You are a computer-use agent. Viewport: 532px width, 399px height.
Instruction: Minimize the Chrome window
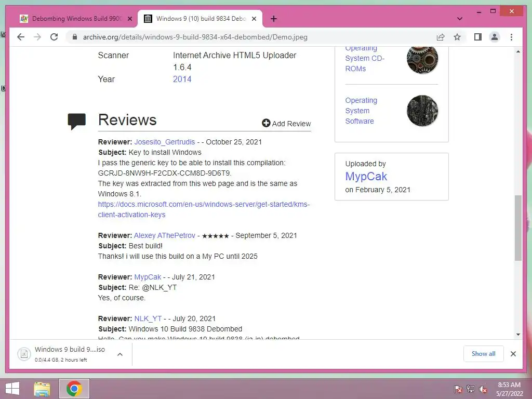point(478,11)
